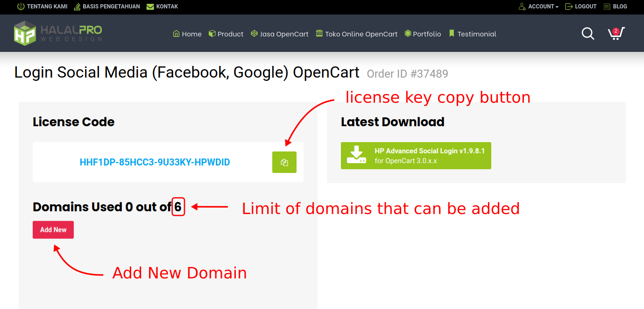Open the shopping cart icon
The width and height of the screenshot is (644, 309).
coord(615,34)
